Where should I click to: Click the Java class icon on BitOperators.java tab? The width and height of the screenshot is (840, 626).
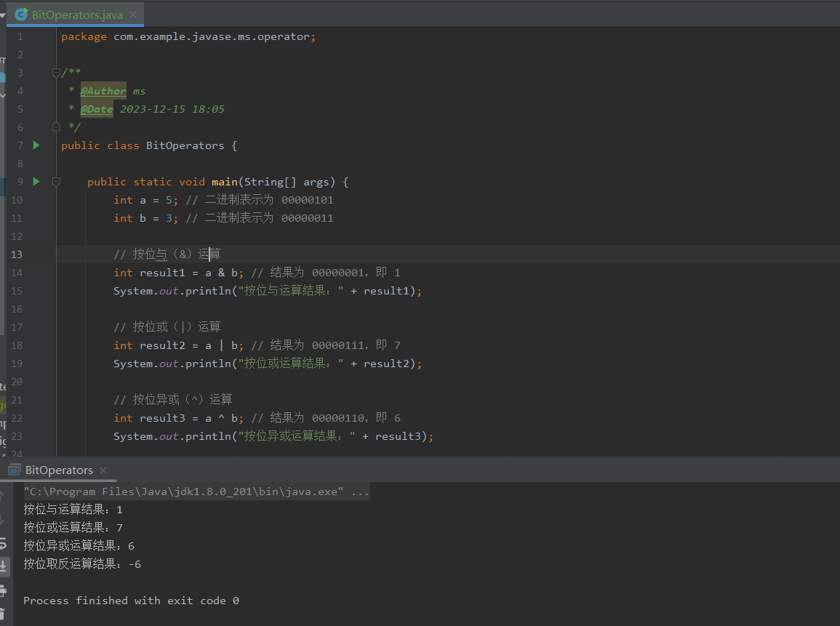point(21,15)
